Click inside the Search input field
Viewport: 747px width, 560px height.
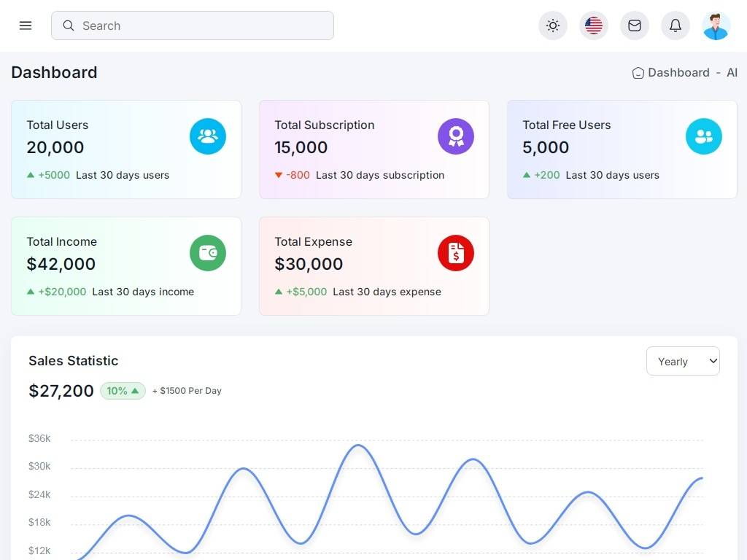[x=204, y=26]
